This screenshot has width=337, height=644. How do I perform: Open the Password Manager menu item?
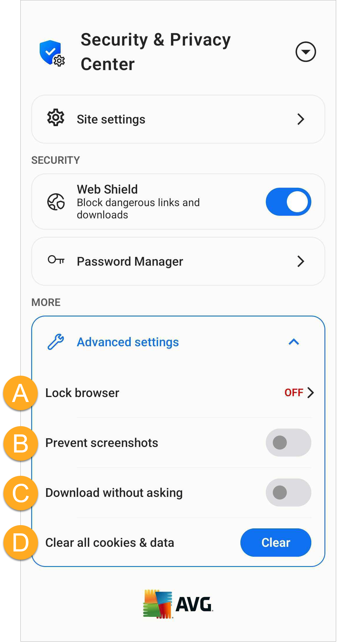178,261
